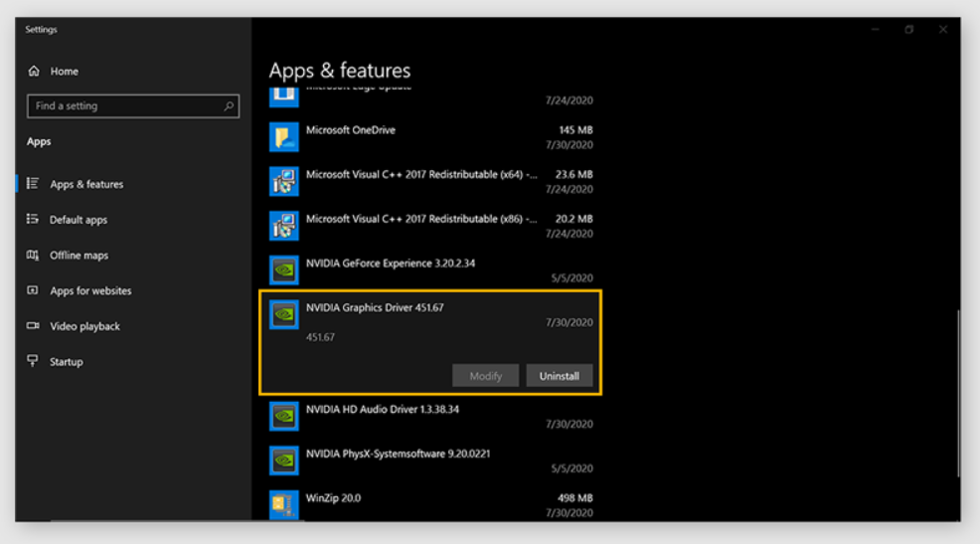Go to Default apps
Image resolution: width=980 pixels, height=544 pixels.
tap(79, 220)
